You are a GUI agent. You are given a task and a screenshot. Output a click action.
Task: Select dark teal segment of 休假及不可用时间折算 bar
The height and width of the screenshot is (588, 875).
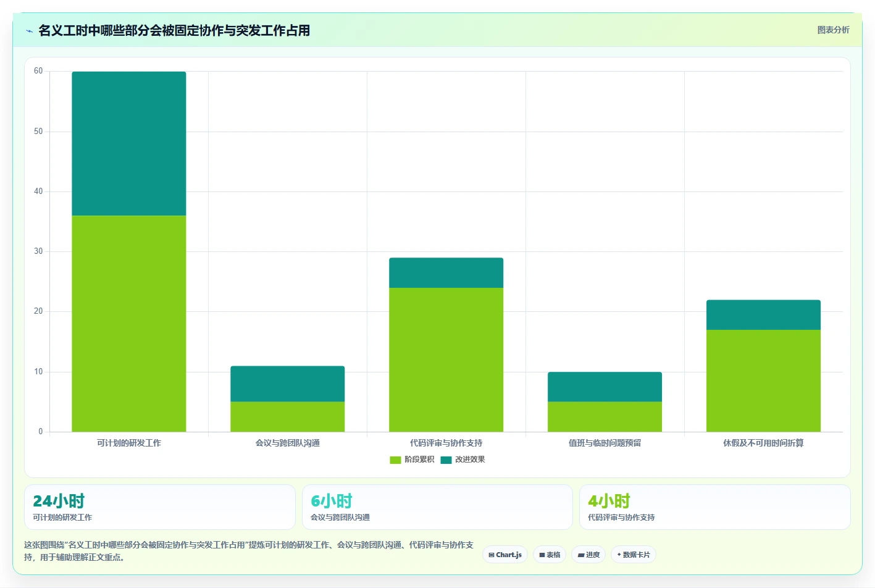click(764, 315)
